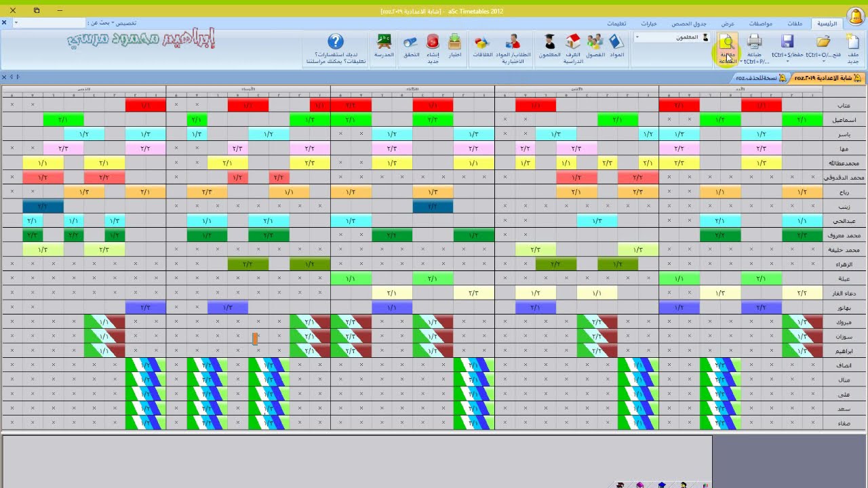Screen dimensions: 868x488
Task: Select teacher row محمد معروف
Action: 844,235
